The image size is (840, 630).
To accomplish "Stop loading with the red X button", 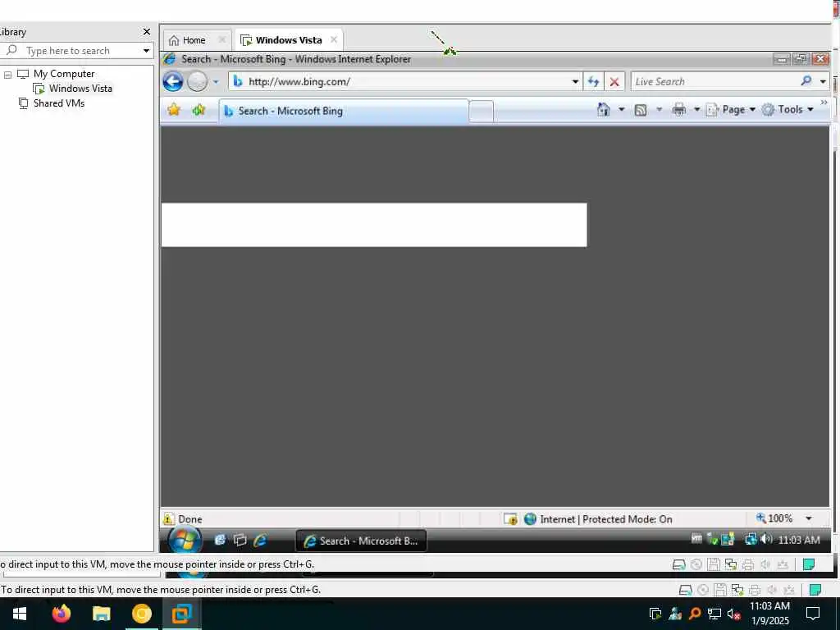I will 614,82.
